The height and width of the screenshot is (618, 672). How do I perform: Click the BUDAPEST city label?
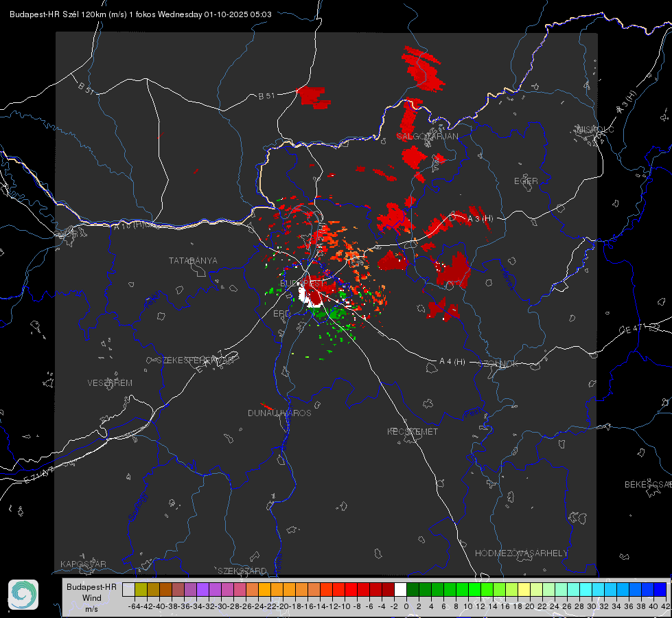pos(302,284)
